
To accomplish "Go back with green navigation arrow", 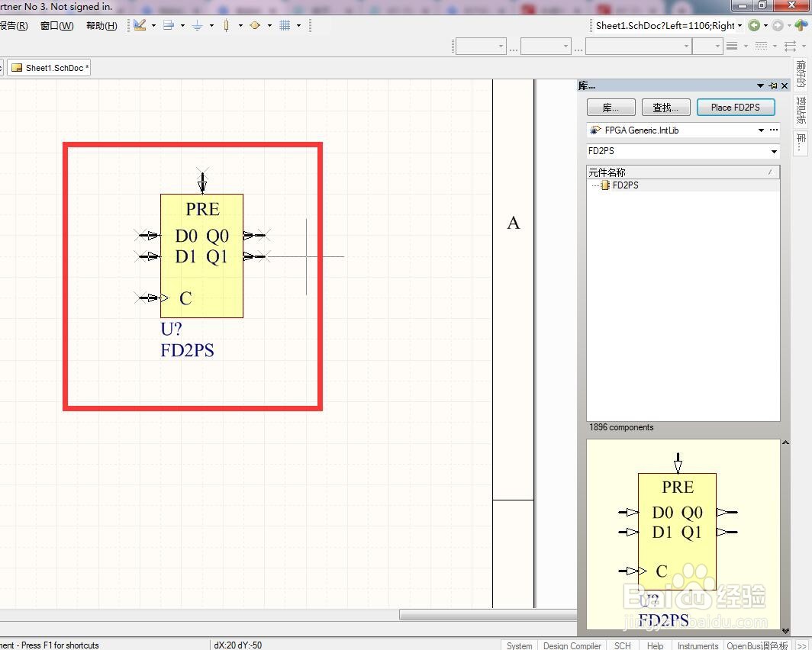I will pos(754,25).
